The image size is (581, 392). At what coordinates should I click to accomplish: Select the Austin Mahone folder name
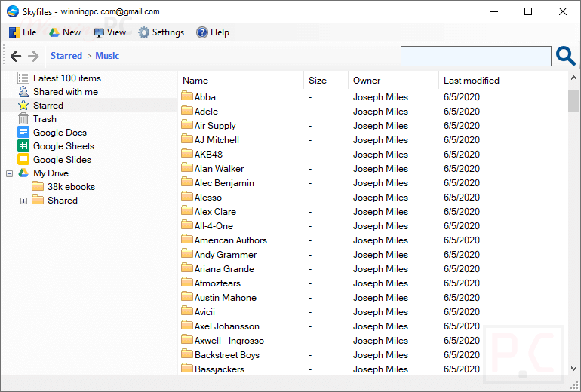coord(226,298)
